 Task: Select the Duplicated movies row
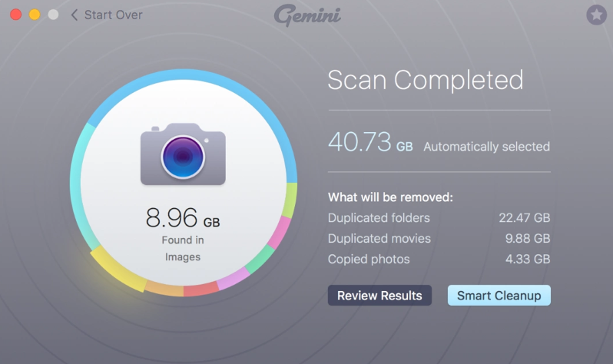438,239
